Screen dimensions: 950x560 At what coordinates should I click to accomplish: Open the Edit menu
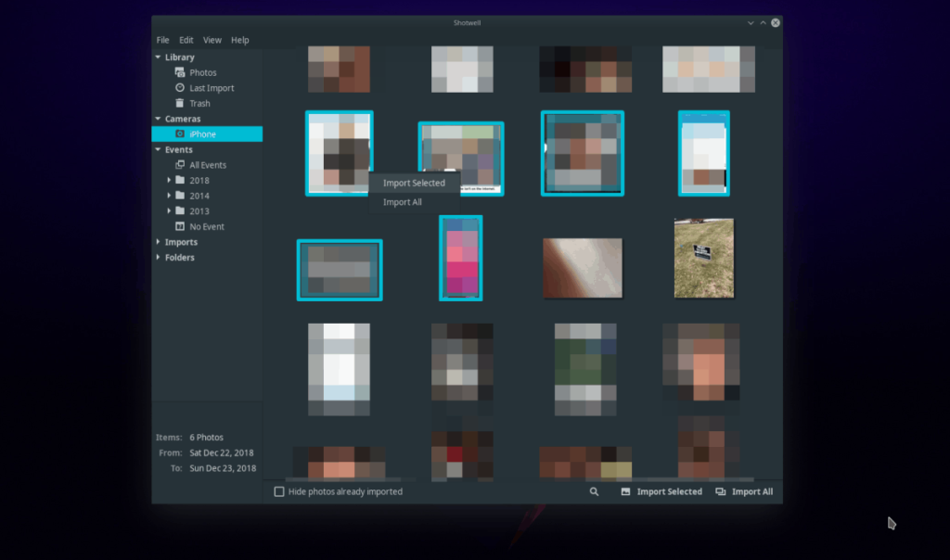(x=186, y=40)
